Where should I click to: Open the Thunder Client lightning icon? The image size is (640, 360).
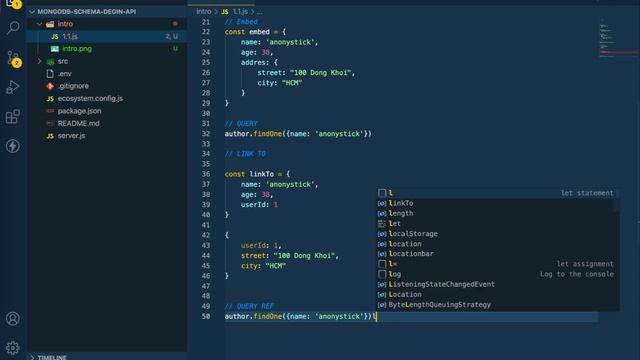coord(13,146)
